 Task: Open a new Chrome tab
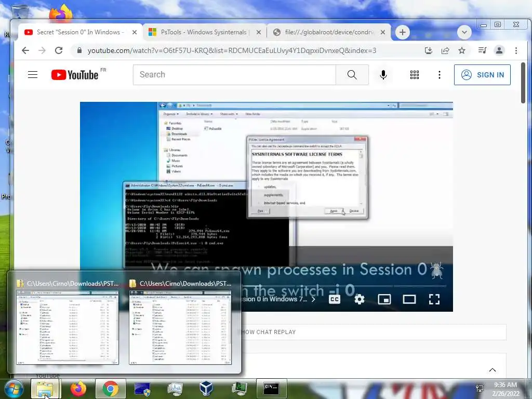403,32
